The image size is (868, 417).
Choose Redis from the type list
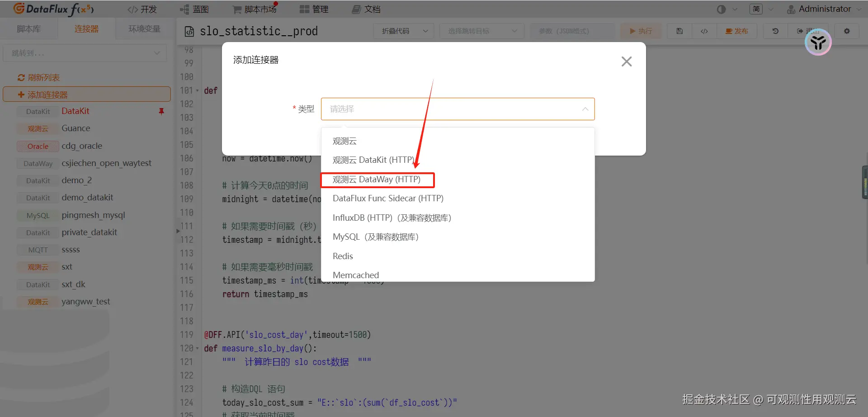[x=458, y=256]
